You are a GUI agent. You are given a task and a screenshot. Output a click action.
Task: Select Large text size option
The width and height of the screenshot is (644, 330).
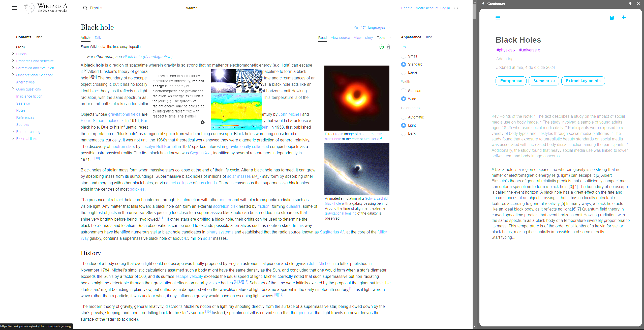(404, 72)
